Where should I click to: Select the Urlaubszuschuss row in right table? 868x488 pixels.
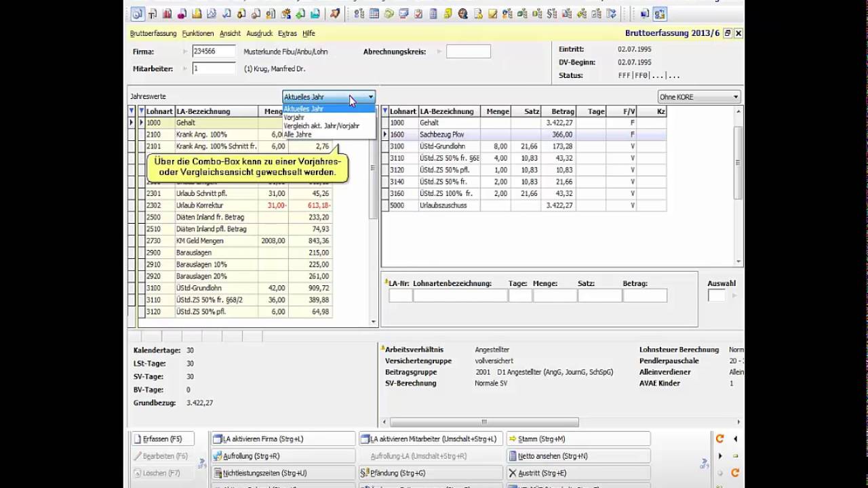point(528,205)
